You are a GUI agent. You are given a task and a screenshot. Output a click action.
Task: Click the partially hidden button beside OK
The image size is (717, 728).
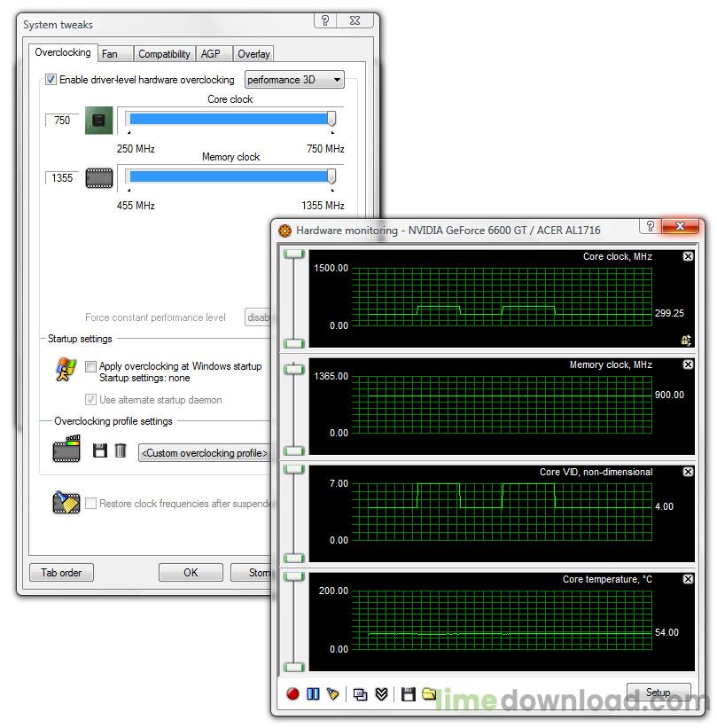[x=251, y=573]
